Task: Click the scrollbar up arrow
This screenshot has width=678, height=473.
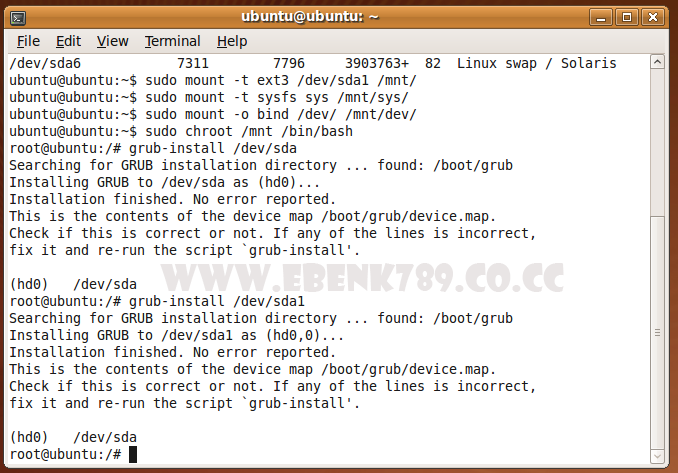Action: [x=657, y=62]
